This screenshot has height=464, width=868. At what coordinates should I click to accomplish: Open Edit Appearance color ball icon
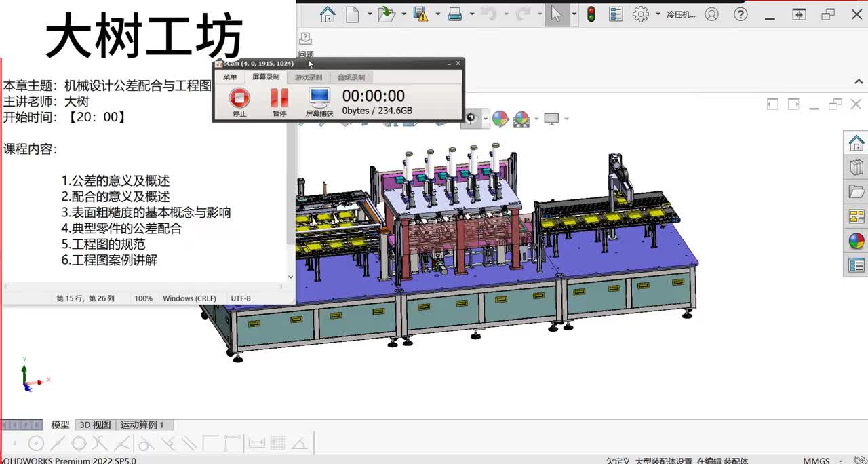(x=500, y=119)
